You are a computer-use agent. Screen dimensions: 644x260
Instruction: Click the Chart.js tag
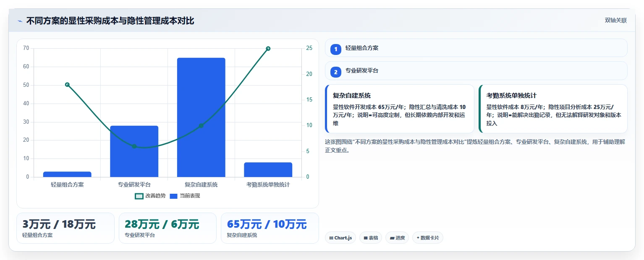(340, 238)
